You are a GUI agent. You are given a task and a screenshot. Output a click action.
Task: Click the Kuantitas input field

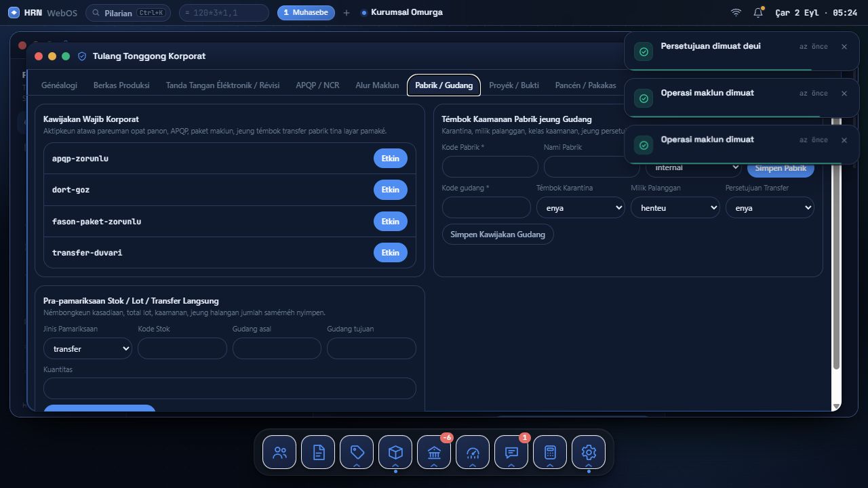229,388
